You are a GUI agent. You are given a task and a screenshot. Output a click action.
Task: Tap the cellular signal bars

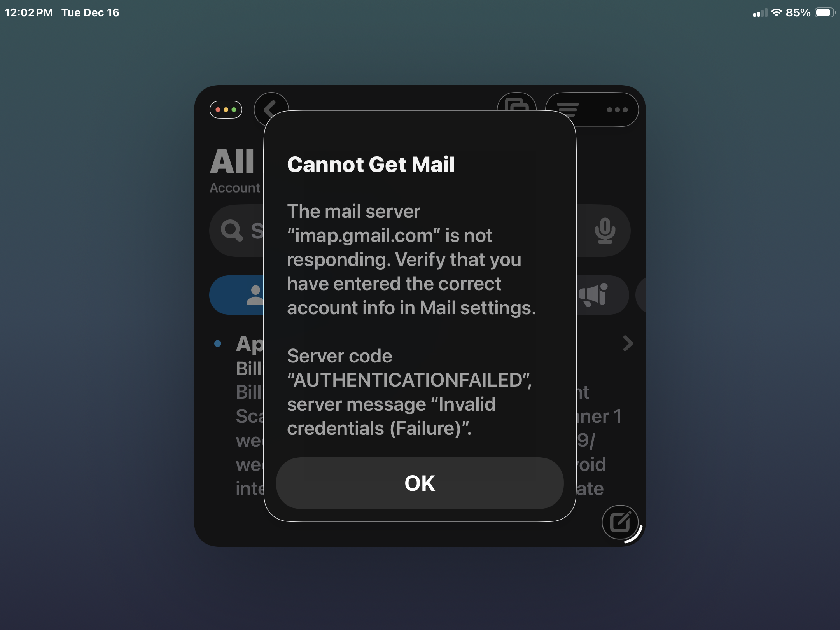(x=760, y=13)
